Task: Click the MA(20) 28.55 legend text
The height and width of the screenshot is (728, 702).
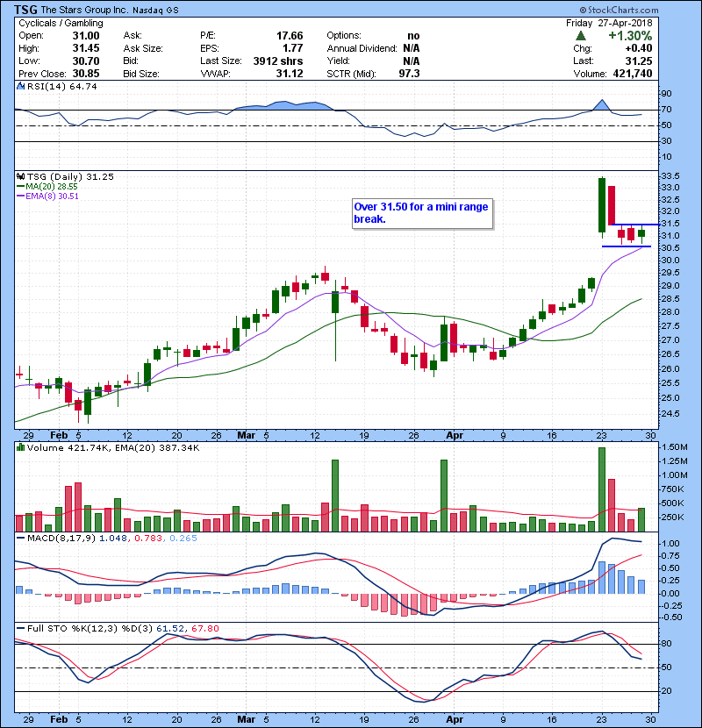Action: 52,186
